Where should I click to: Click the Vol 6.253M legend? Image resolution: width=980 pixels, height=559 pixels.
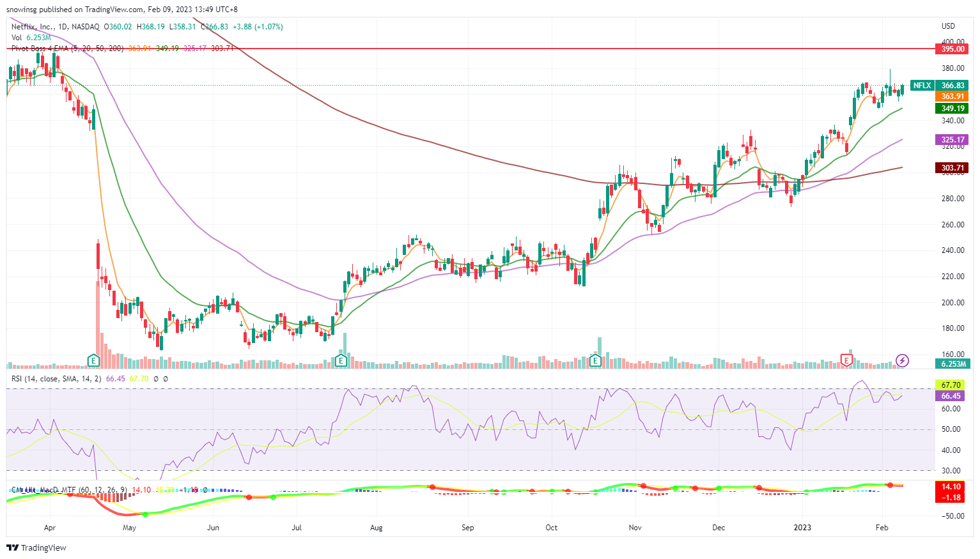click(31, 38)
